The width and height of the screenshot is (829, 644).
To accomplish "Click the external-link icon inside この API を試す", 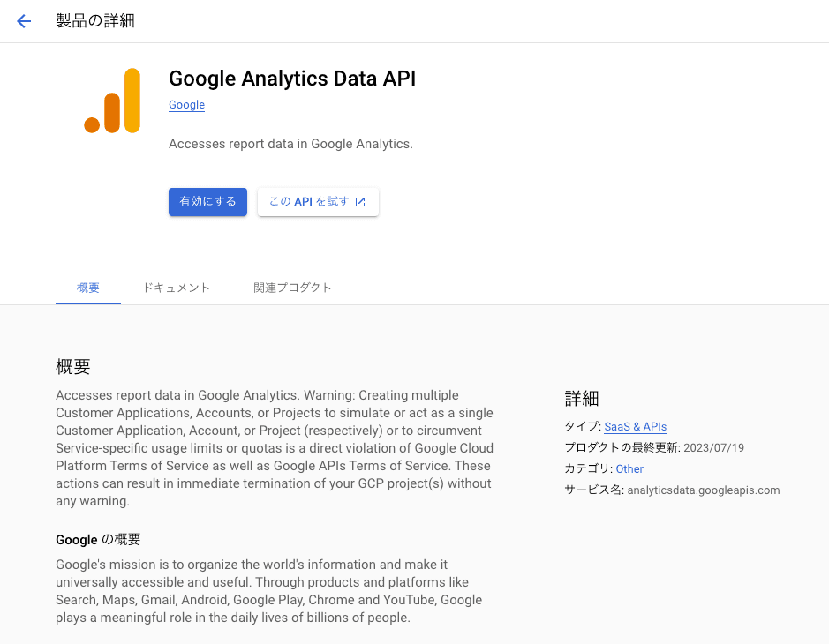I will coord(361,201).
